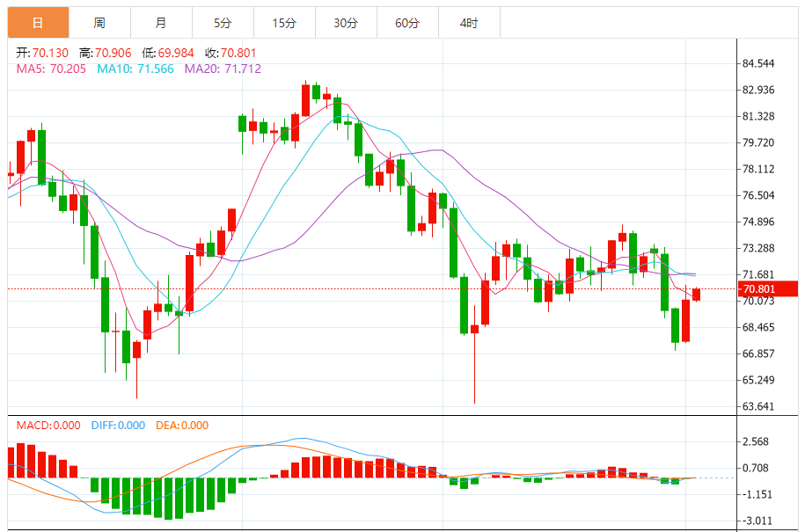Screen dimensions: 805x532
Task: Open the 4时 interval tab
Action: coord(469,23)
